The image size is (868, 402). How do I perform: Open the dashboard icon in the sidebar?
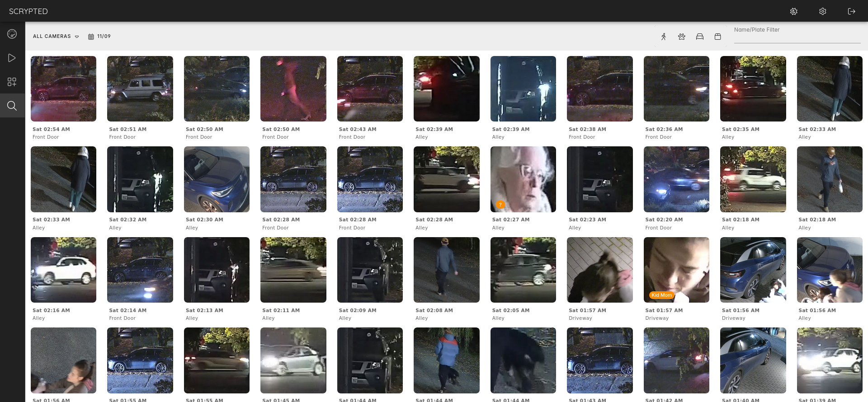(x=12, y=34)
